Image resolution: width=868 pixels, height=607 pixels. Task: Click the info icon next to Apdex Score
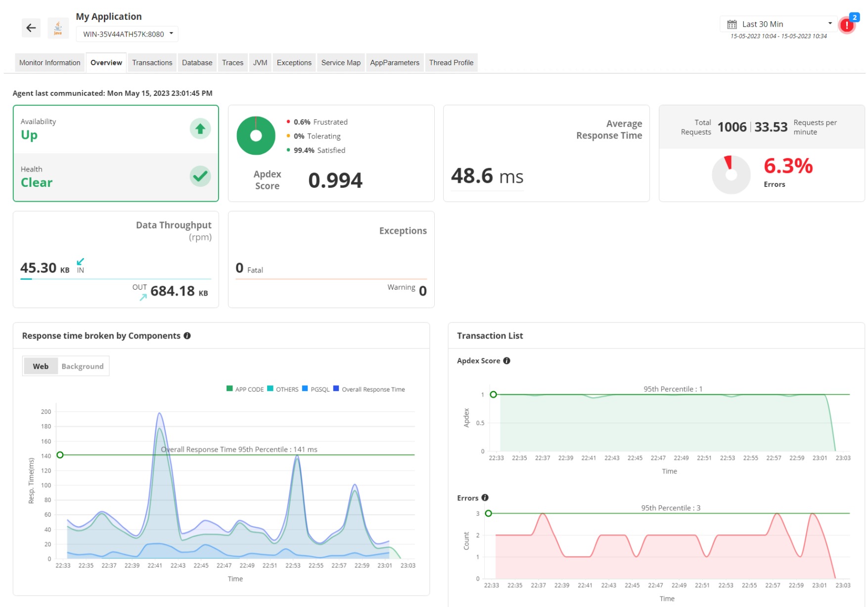[506, 361]
